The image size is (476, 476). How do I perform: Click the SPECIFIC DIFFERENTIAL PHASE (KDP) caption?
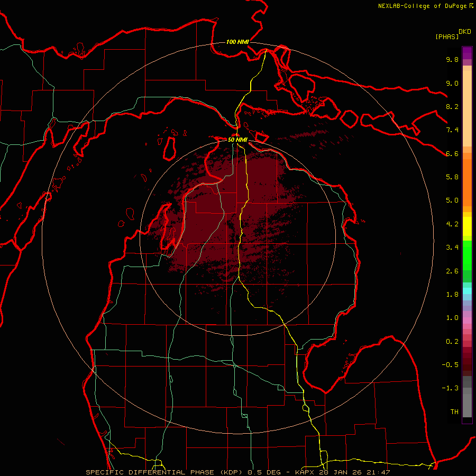tap(164, 472)
